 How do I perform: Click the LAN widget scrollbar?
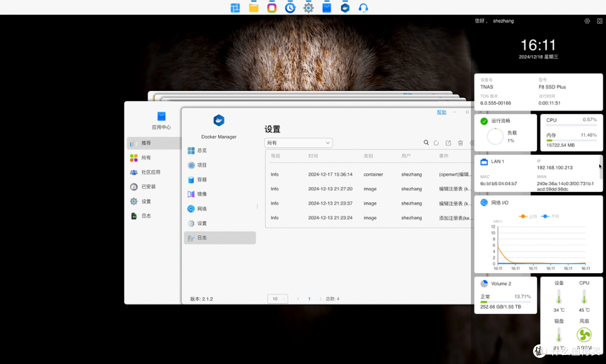click(x=600, y=167)
